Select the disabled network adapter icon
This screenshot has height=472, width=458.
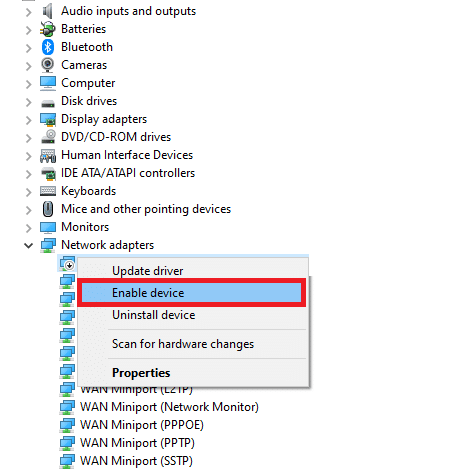coord(67,263)
